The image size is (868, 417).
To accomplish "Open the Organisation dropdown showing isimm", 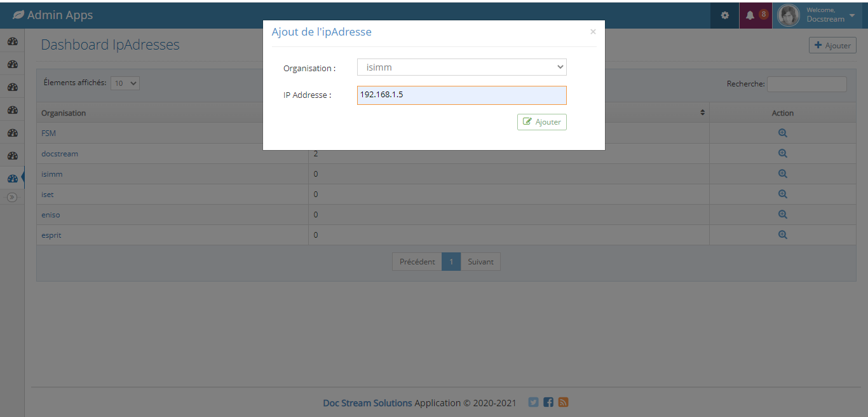I will pyautogui.click(x=462, y=67).
